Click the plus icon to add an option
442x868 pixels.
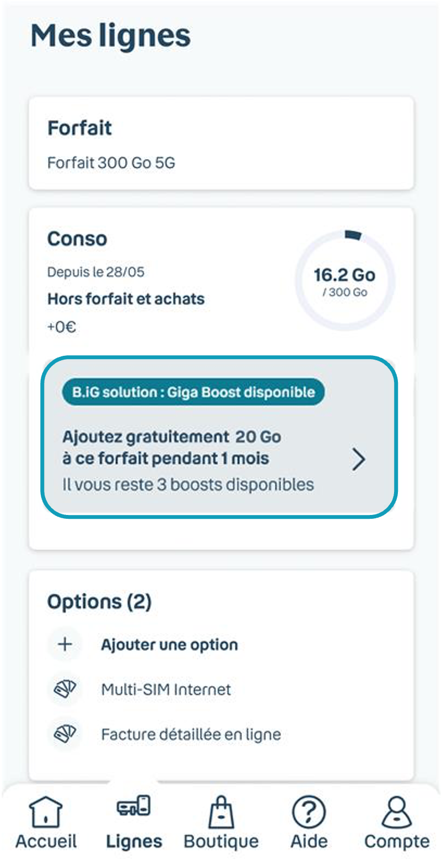64,644
